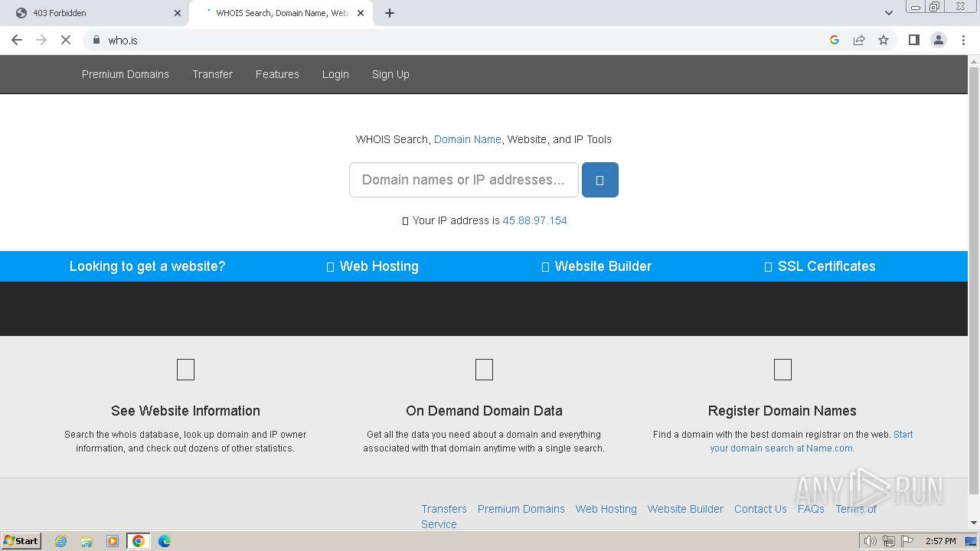
Task: Go back to the previous page
Action: point(17,40)
